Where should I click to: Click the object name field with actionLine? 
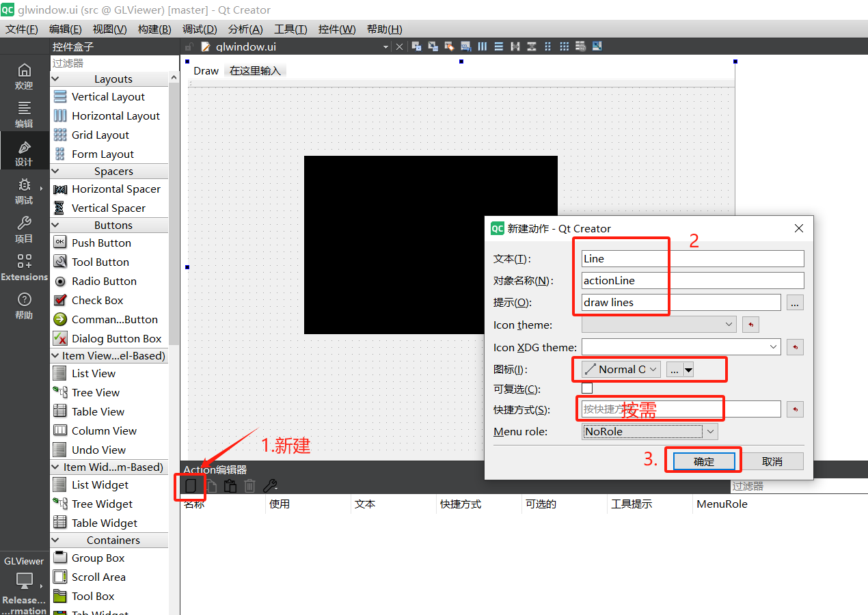[693, 280]
